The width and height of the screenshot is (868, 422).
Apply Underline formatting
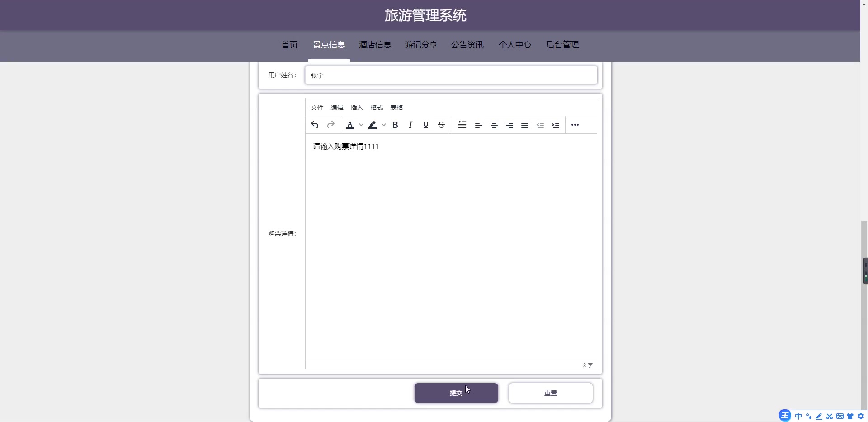pyautogui.click(x=425, y=125)
